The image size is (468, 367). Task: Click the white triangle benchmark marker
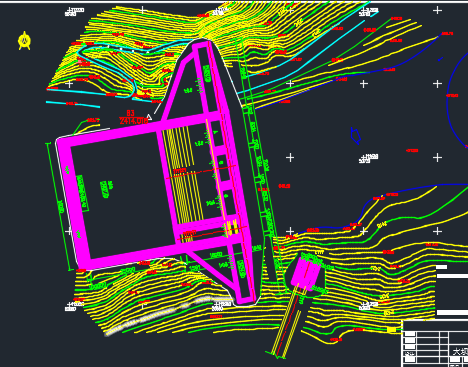[149, 116]
